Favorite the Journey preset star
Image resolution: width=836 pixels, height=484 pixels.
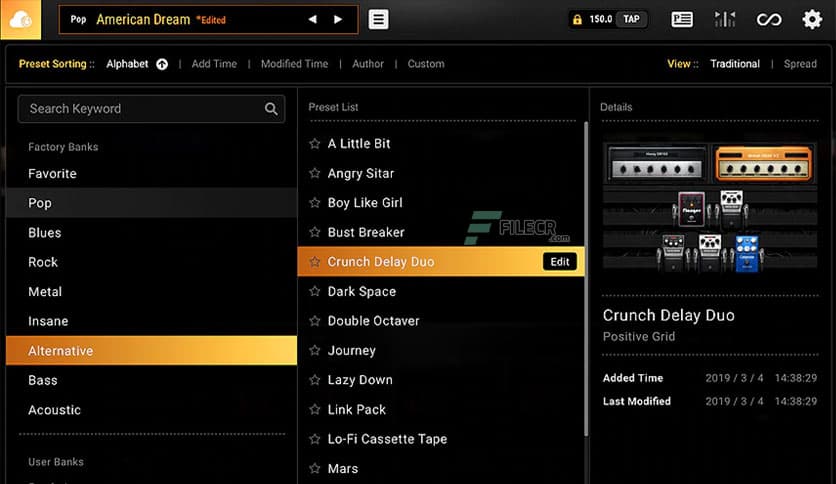tap(315, 350)
